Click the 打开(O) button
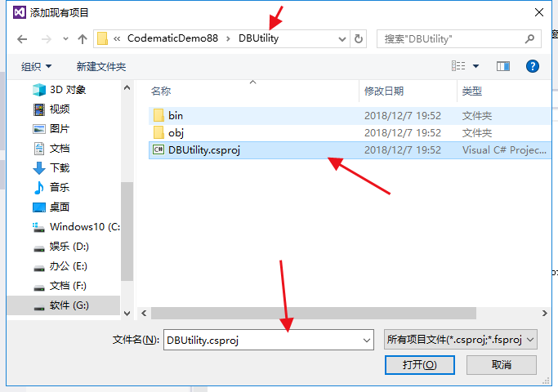 pos(420,364)
